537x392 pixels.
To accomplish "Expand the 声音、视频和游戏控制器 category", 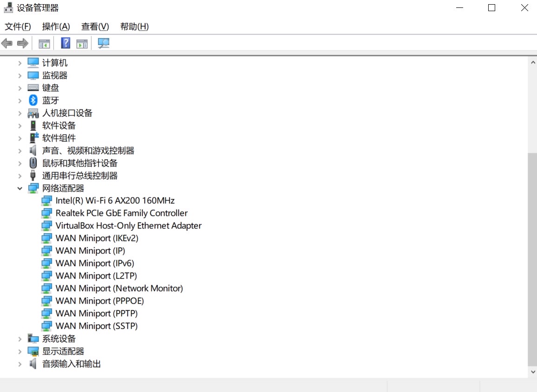I will tap(20, 151).
